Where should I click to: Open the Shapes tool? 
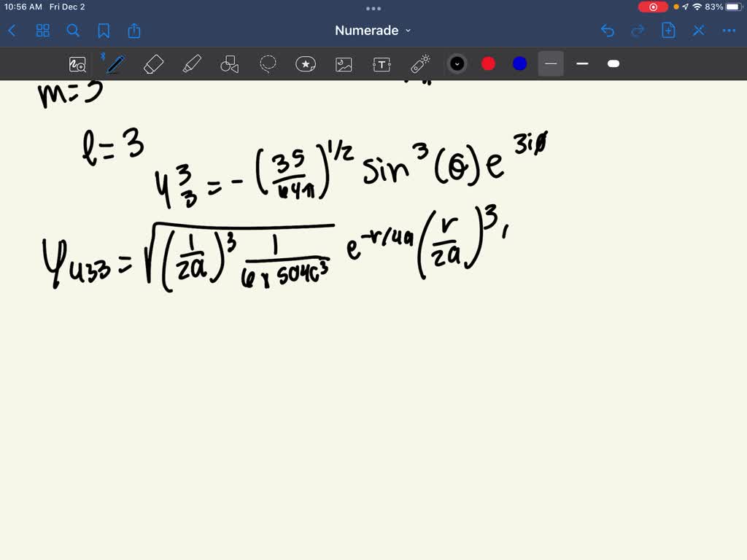tap(230, 64)
